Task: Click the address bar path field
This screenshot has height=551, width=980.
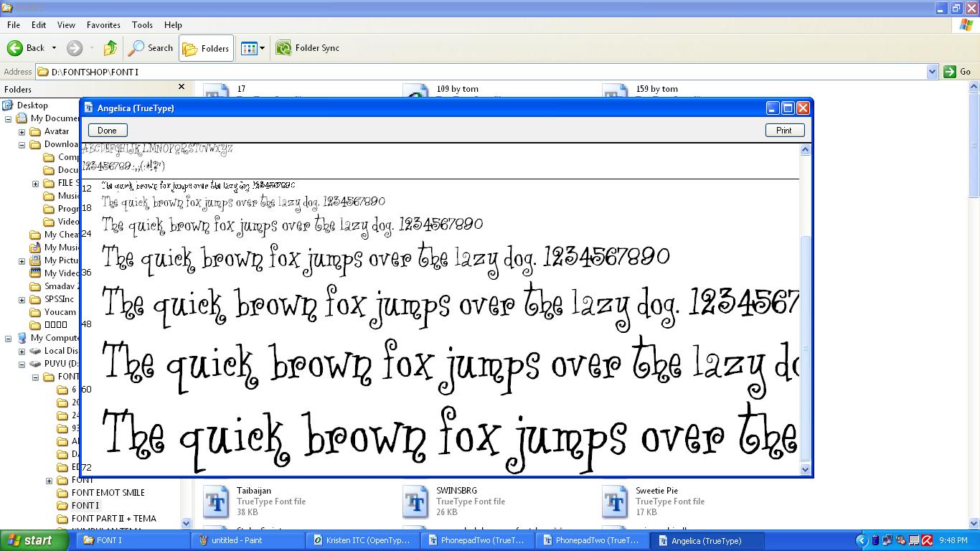Action: point(481,72)
